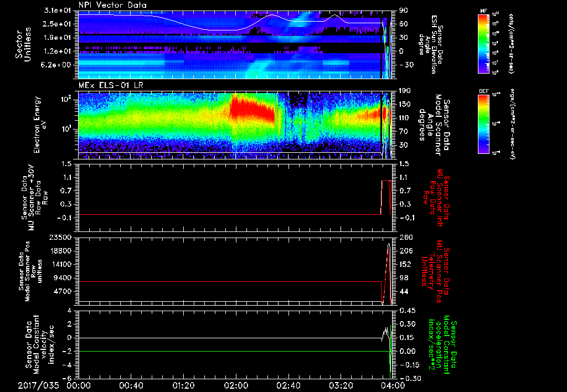
Task: Click the '260' telemetry tick value
Action: coord(406,238)
